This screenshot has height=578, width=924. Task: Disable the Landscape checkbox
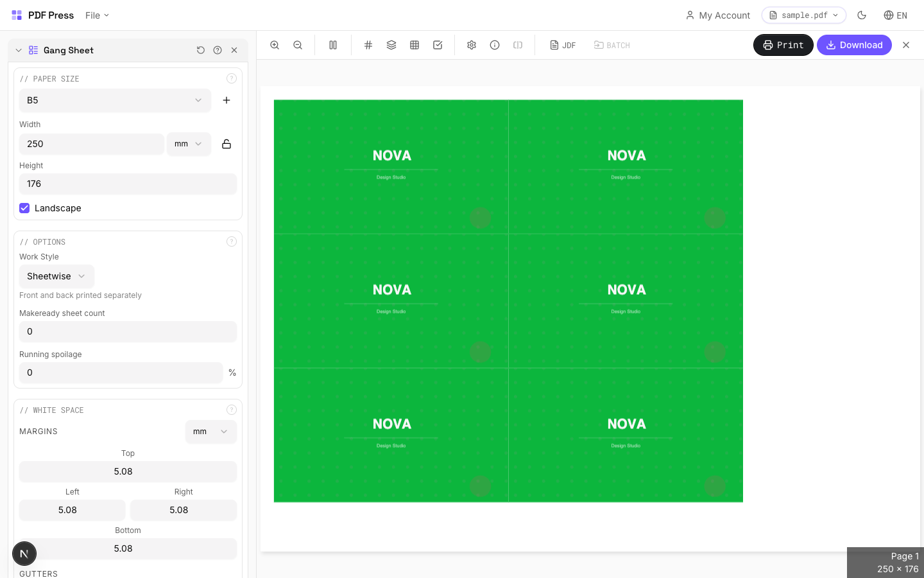point(24,208)
